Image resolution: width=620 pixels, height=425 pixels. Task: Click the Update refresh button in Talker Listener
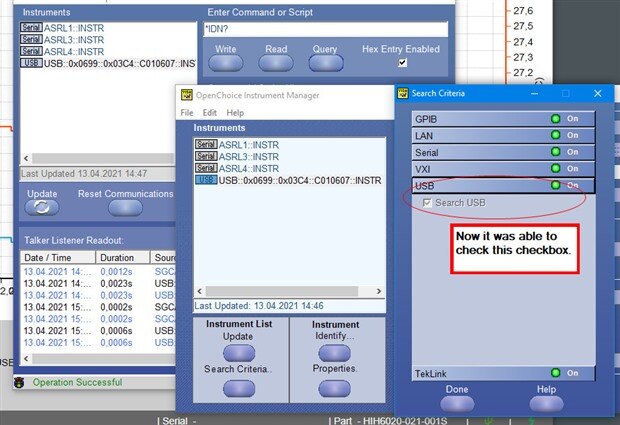pos(42,207)
